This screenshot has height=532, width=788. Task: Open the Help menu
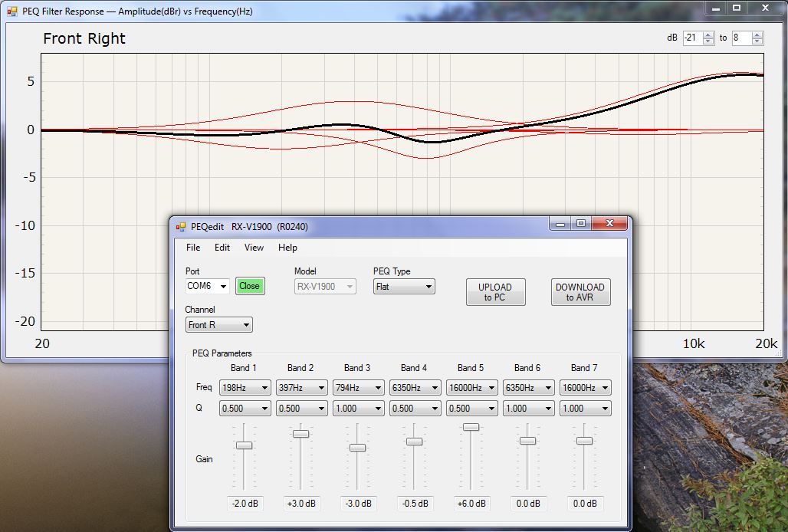(287, 248)
